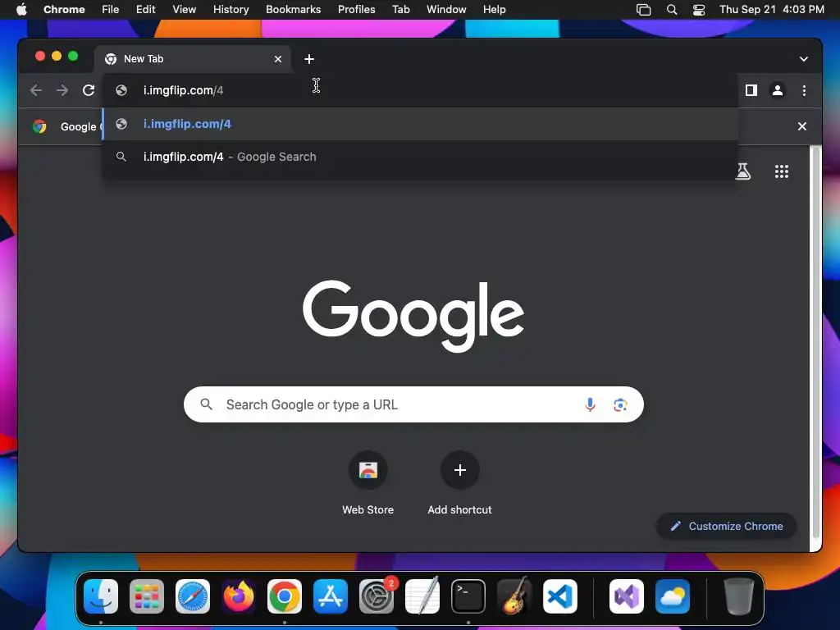Open the Window menu
Image resolution: width=840 pixels, height=630 pixels.
coord(446,9)
